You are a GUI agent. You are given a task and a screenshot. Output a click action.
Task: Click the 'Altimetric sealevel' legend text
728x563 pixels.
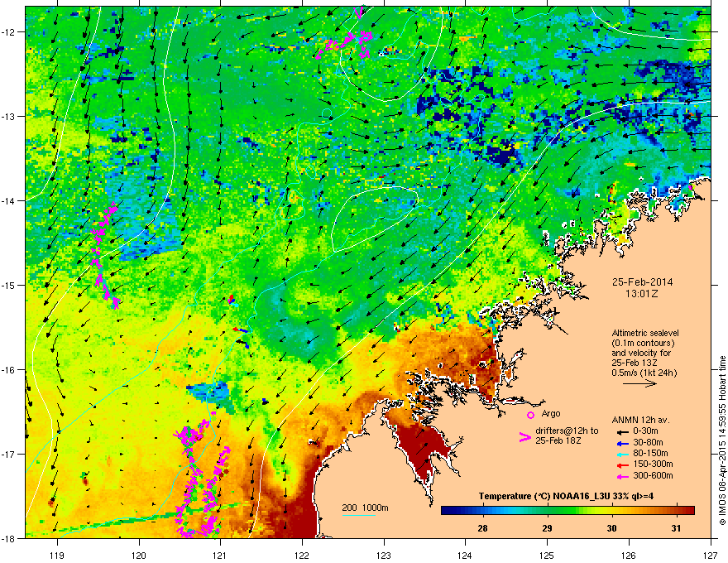(645, 333)
